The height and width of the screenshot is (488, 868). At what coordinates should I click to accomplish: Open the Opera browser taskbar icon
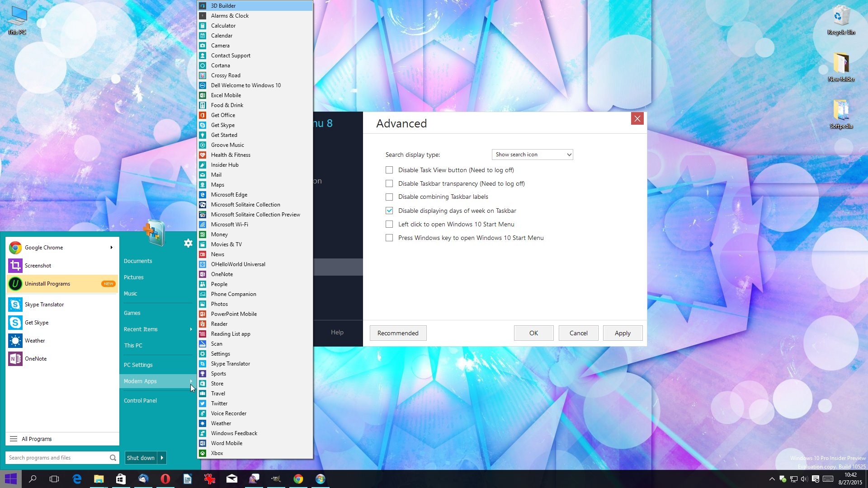165,479
